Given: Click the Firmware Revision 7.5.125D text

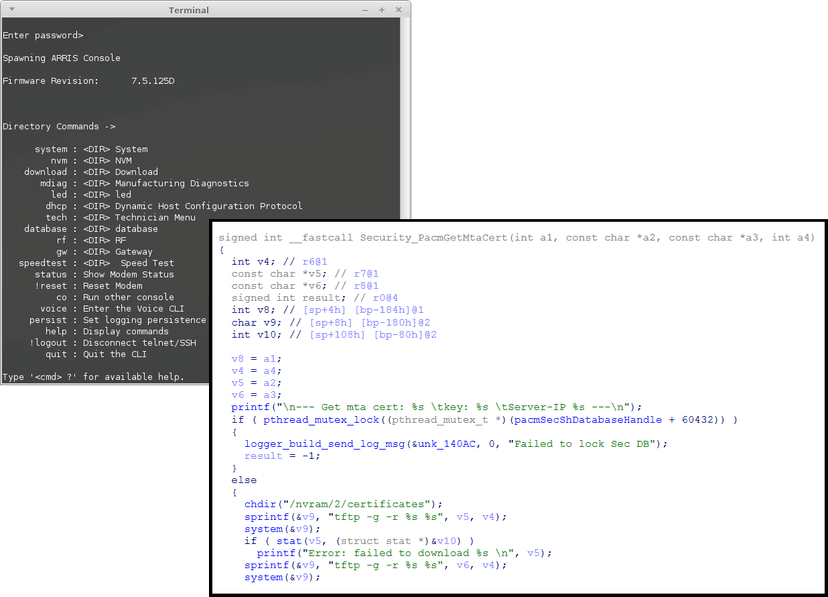Looking at the screenshot, I should coord(88,81).
